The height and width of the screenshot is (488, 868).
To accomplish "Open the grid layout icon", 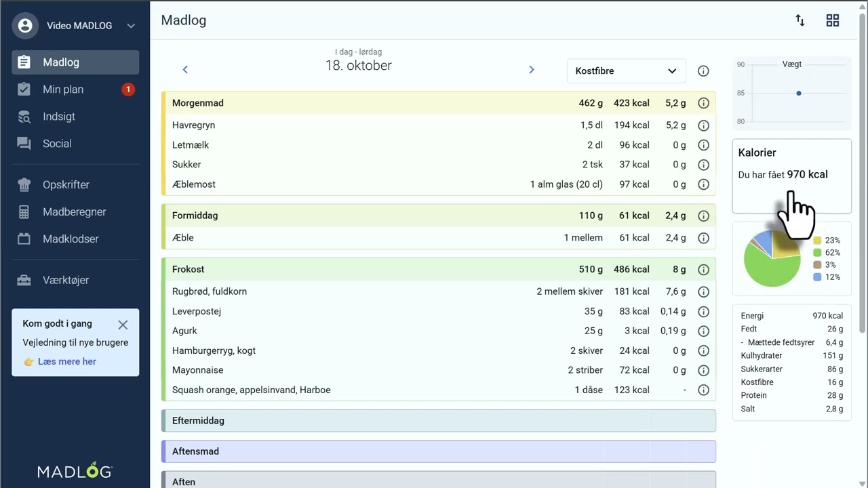I will click(x=833, y=20).
